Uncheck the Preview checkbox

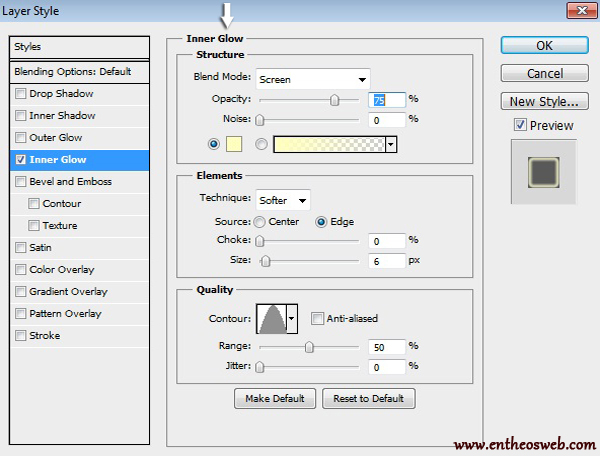click(x=519, y=125)
